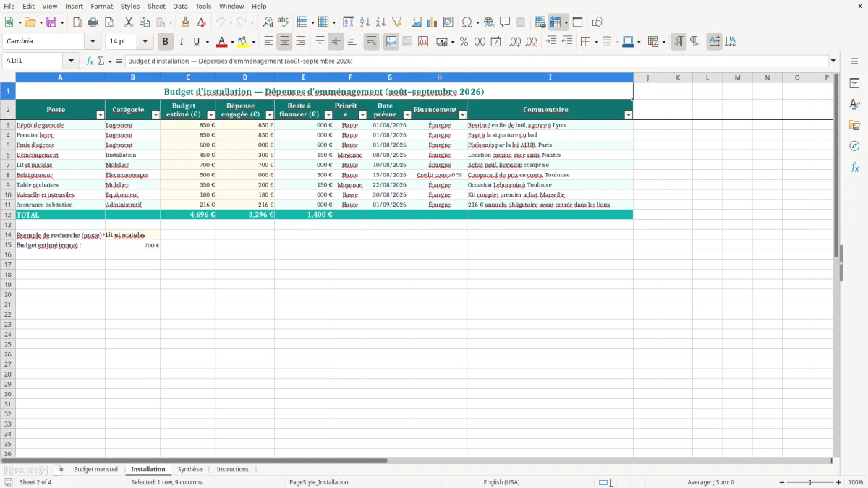Click the Cut scissors icon

128,22
